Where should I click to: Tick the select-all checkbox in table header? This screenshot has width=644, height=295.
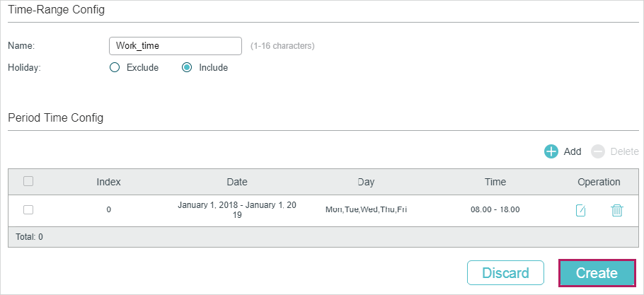(x=28, y=181)
